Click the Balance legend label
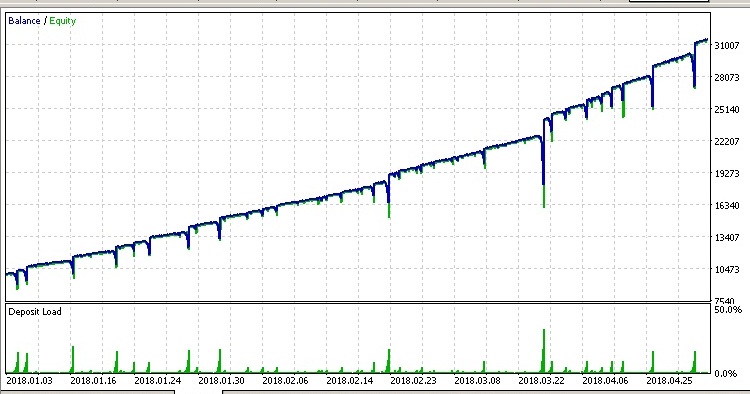The width and height of the screenshot is (750, 394). (24, 21)
